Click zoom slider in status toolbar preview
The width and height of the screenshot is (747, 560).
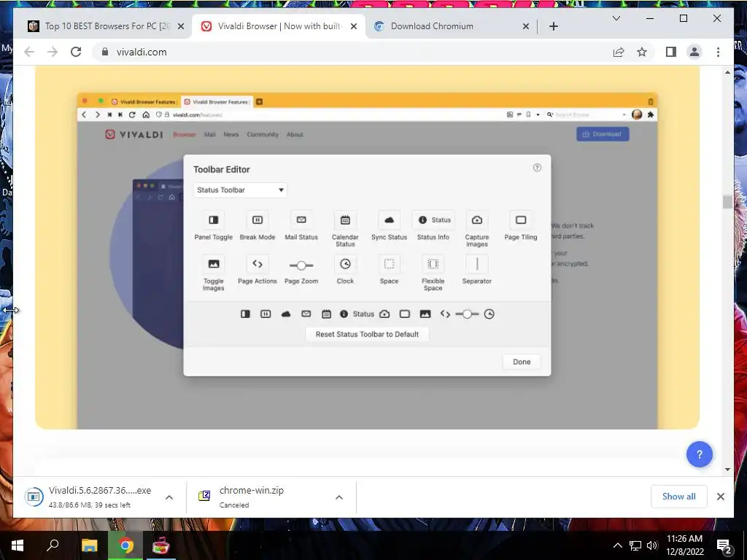coord(467,314)
